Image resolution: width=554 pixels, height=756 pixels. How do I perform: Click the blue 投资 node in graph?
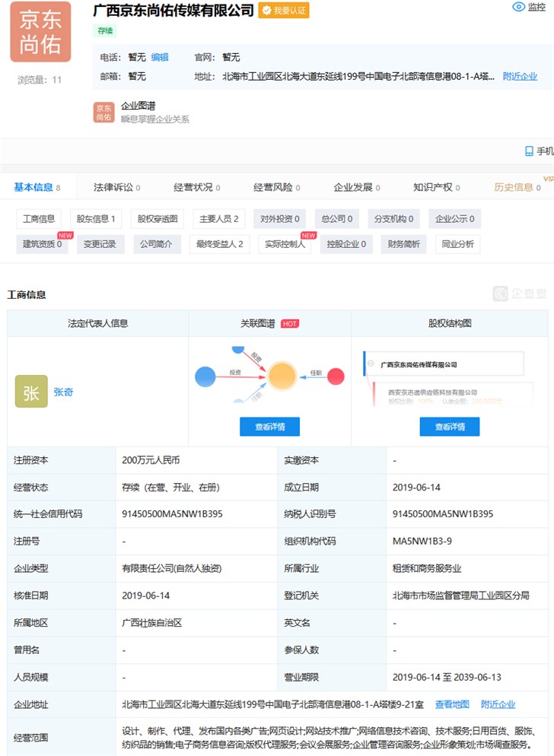205,375
